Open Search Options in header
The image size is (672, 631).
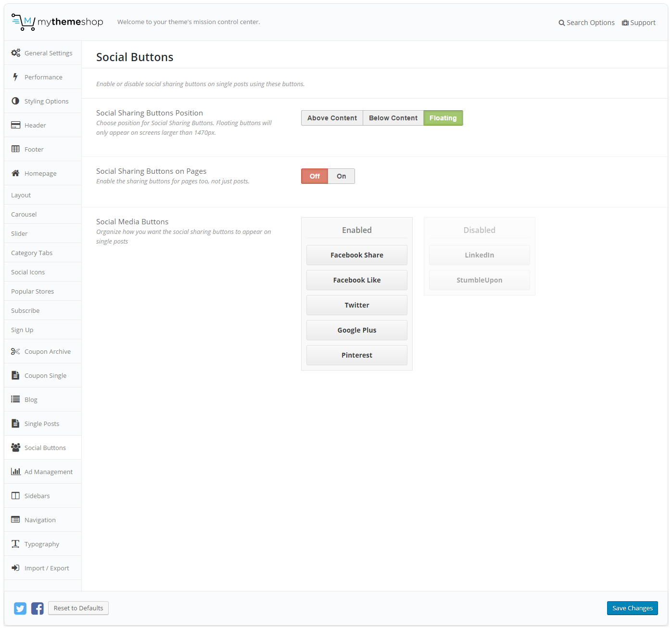(x=586, y=23)
